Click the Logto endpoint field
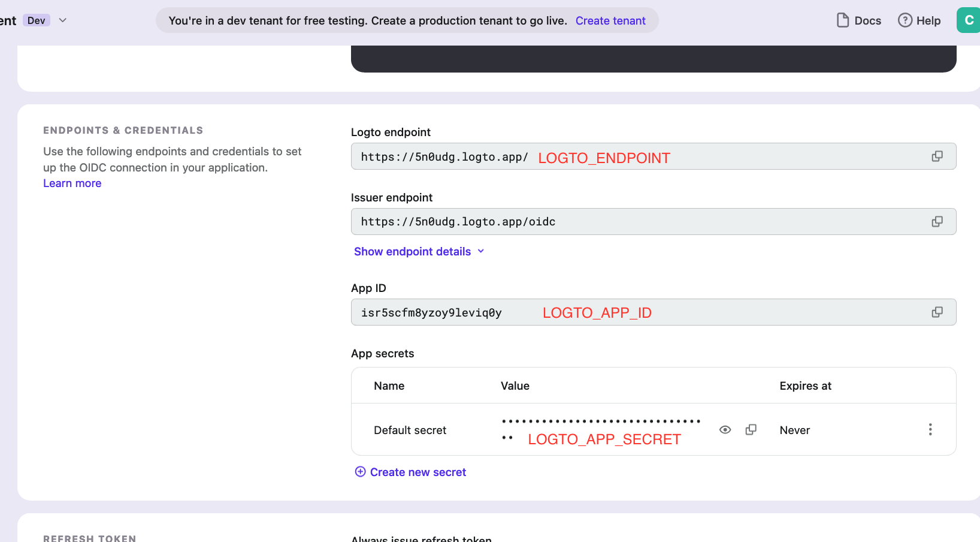This screenshot has height=542, width=980. click(654, 156)
